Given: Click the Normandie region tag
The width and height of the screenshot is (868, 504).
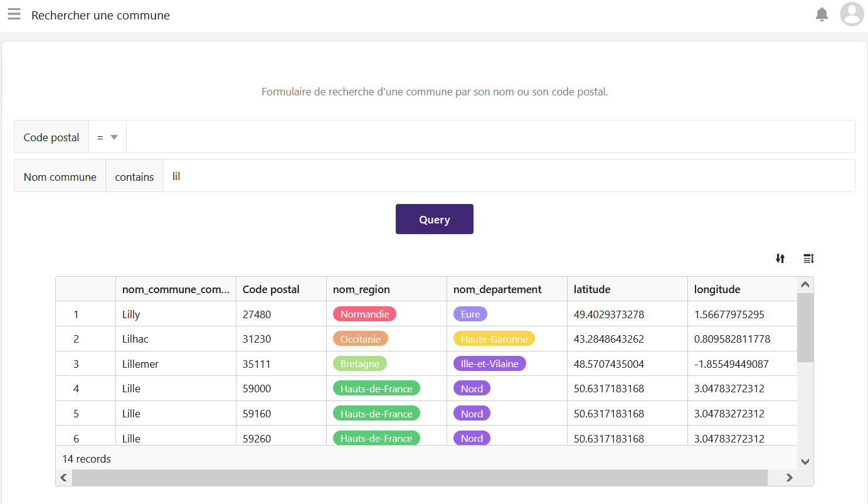Looking at the screenshot, I should tap(364, 314).
